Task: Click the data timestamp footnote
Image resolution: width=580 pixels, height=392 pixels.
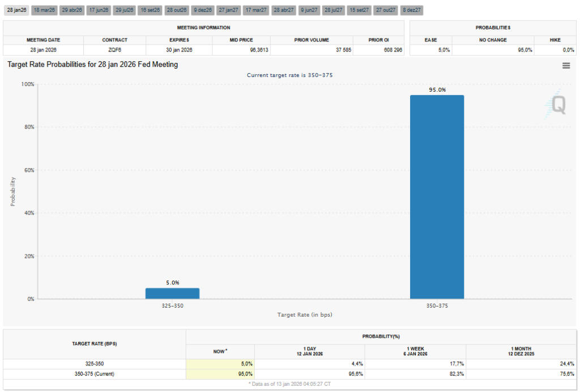Action: coord(290,384)
